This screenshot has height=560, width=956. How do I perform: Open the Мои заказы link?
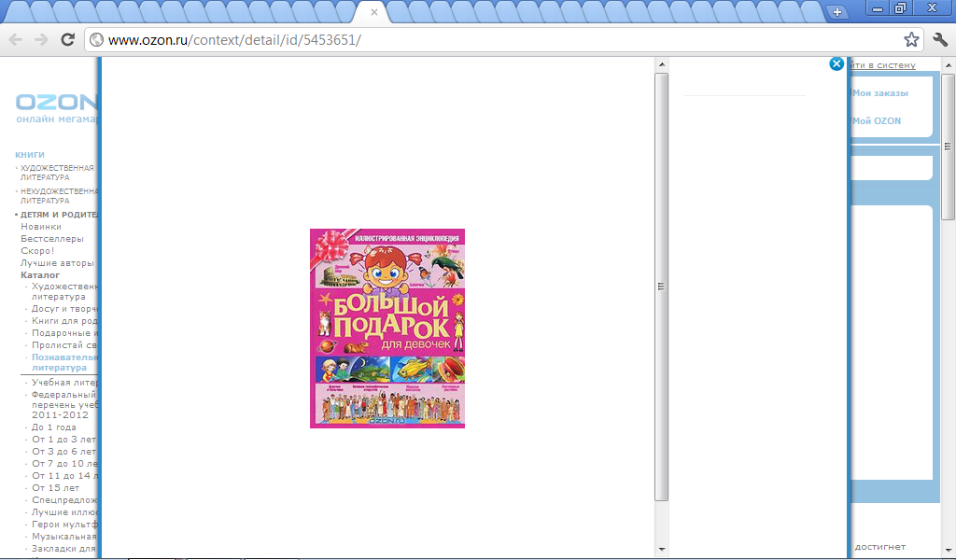click(x=879, y=93)
